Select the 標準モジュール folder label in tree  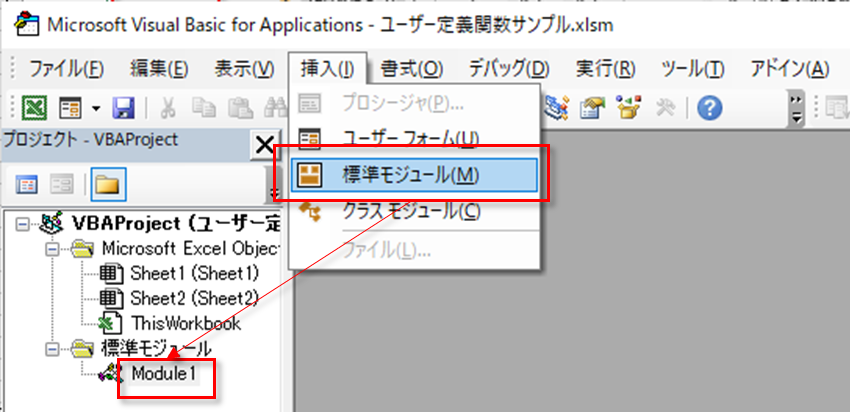point(156,349)
